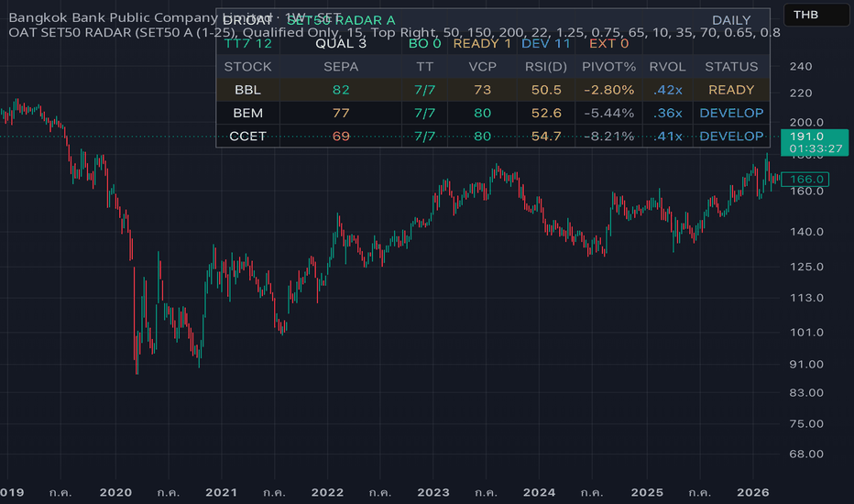Click the 2021 time axis label
Image resolution: width=854 pixels, height=504 pixels.
[x=221, y=493]
